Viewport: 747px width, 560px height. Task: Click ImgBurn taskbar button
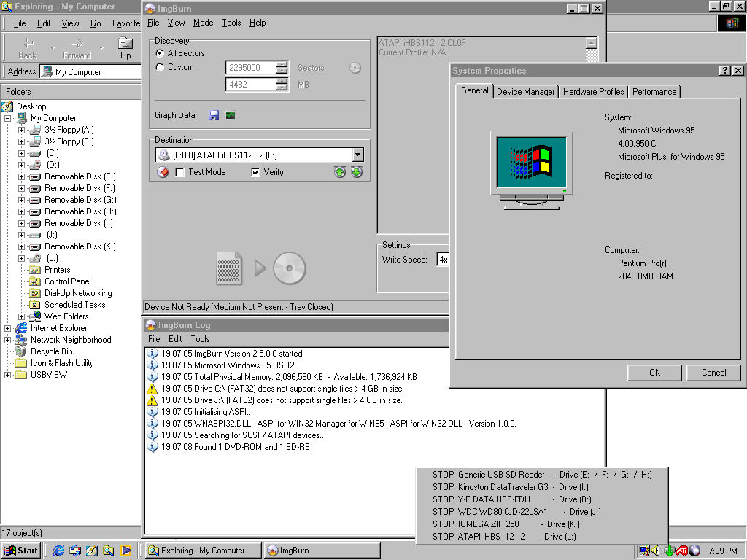click(322, 551)
